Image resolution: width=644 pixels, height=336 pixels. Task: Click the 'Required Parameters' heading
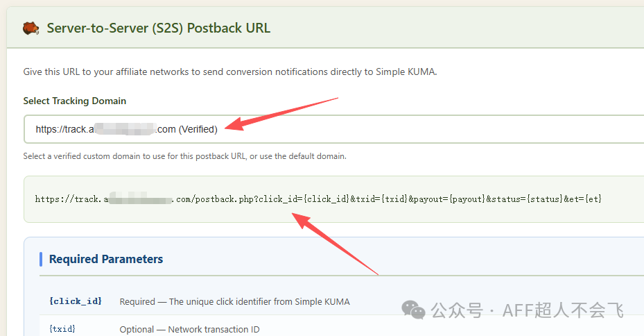click(x=106, y=259)
